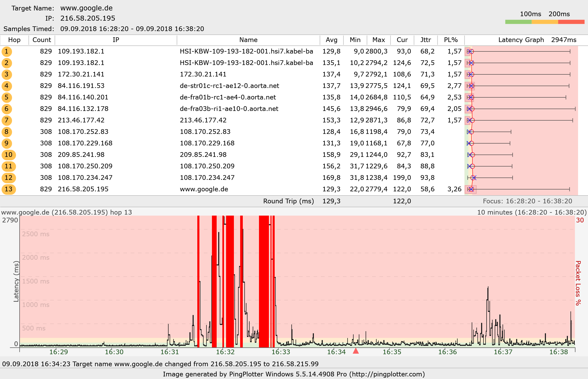Click the hop 7 number badge
The image size is (588, 379).
[7, 120]
